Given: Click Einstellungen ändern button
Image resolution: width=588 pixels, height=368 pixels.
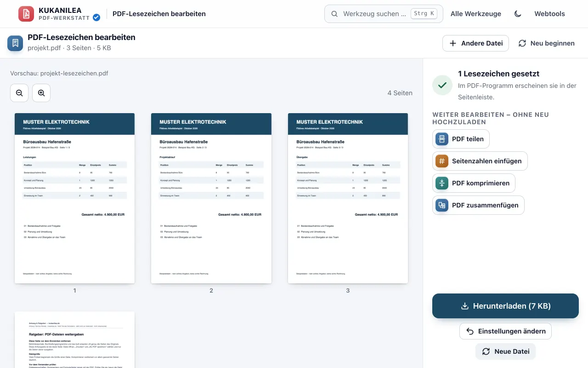Looking at the screenshot, I should click(x=505, y=331).
